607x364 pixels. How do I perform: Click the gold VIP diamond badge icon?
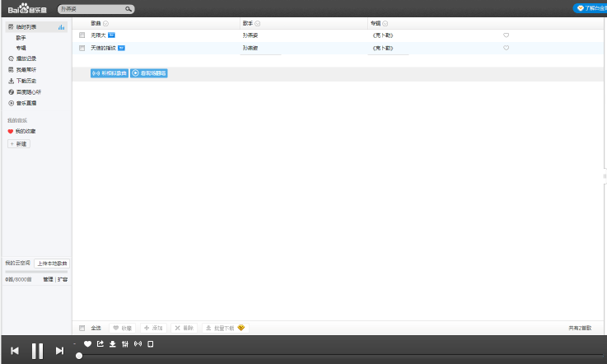click(241, 328)
